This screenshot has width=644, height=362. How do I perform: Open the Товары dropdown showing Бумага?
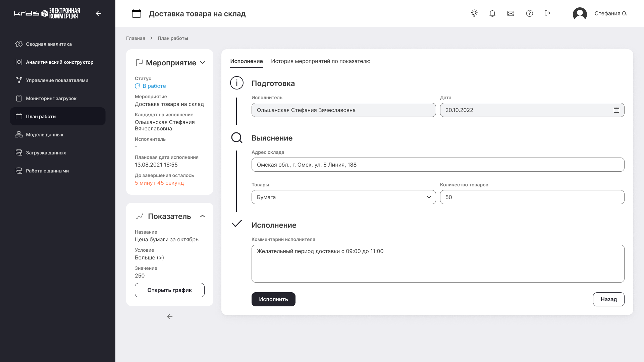click(x=429, y=197)
